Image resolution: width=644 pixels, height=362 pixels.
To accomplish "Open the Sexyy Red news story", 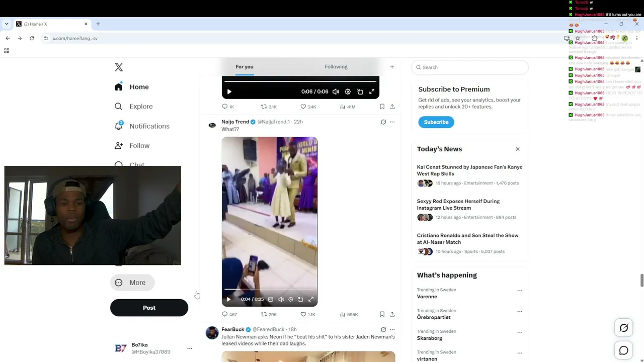I will [470, 209].
